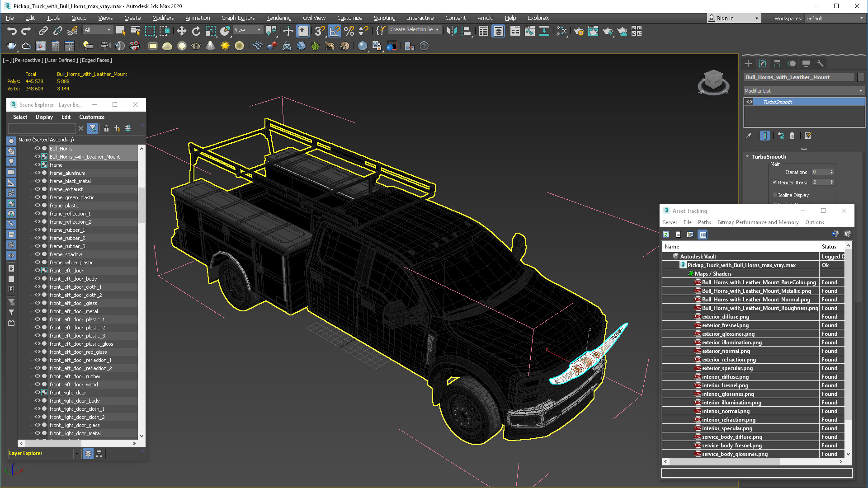Click Refresh icon in Asset Tracking
The width and height of the screenshot is (868, 488).
666,235
